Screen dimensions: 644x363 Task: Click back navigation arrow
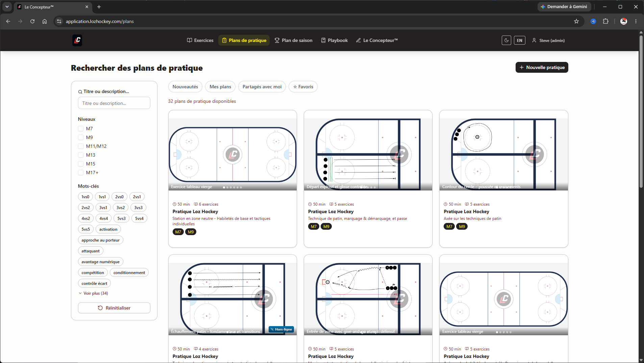8,21
